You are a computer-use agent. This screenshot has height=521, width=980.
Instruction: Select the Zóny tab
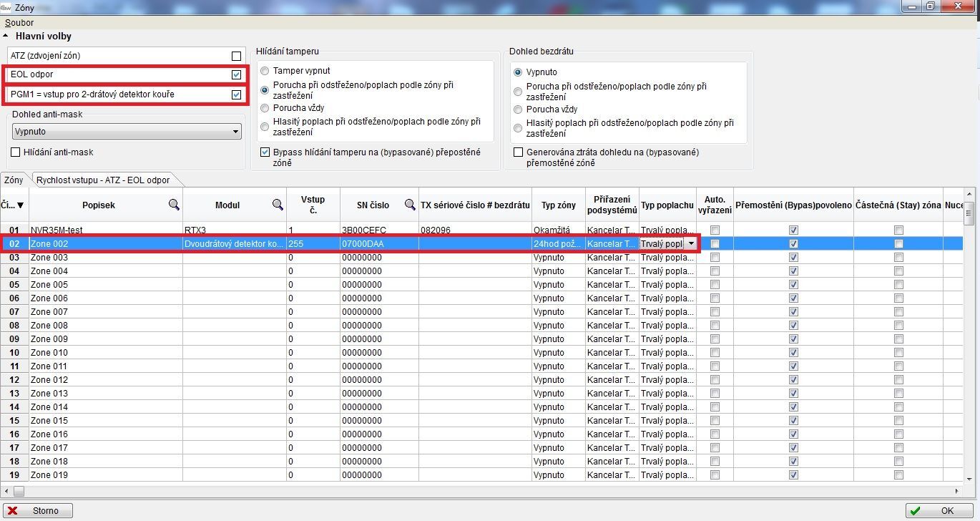click(x=14, y=180)
